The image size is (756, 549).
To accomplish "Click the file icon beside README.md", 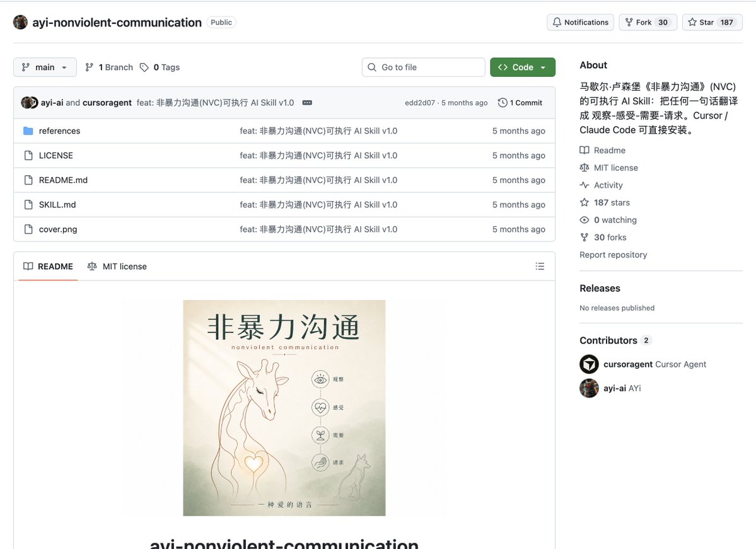I will (x=28, y=180).
